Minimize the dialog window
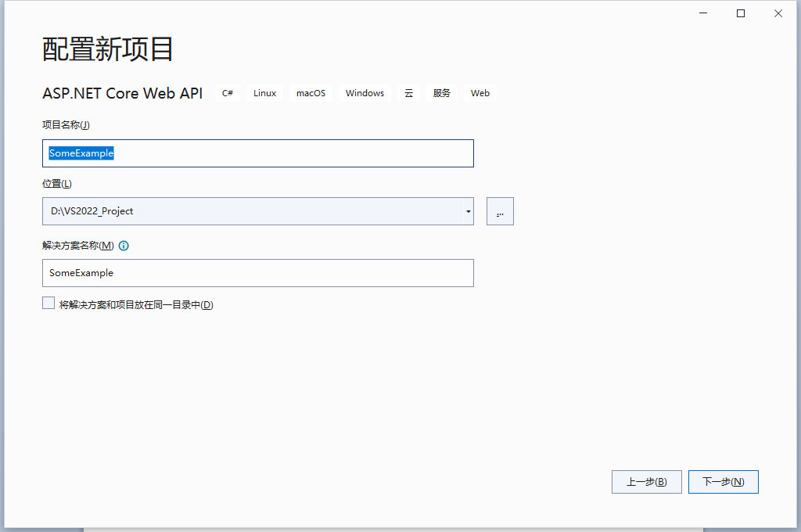This screenshot has height=532, width=801. click(703, 13)
